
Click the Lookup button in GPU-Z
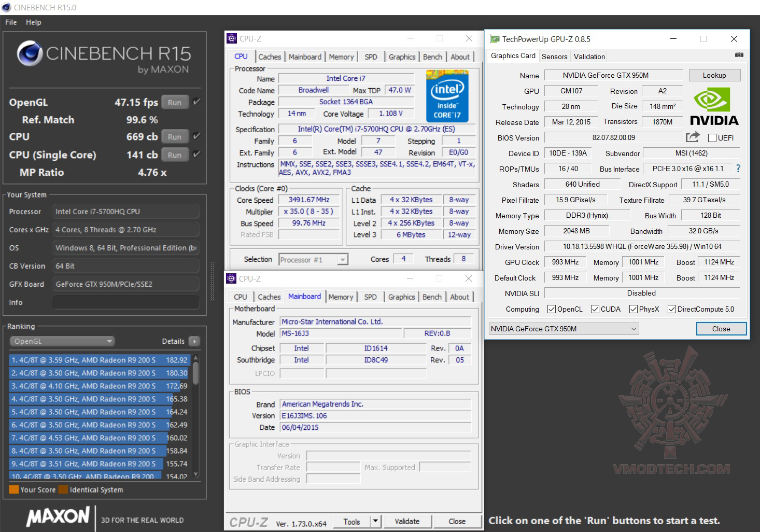pyautogui.click(x=714, y=75)
